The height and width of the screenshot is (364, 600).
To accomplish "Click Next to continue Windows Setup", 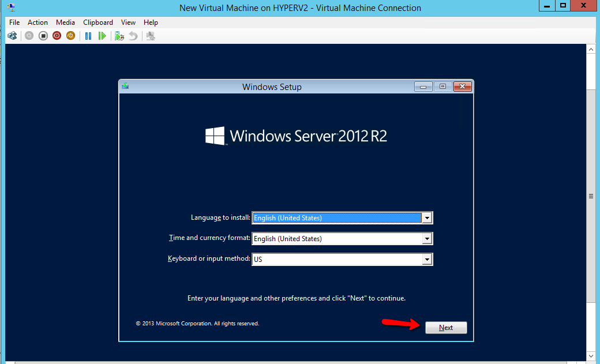I will [446, 328].
